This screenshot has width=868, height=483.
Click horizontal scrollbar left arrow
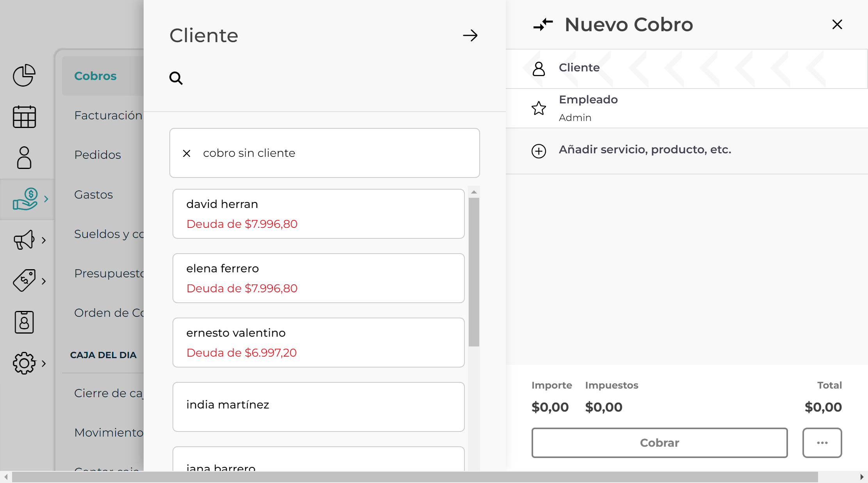[6, 477]
